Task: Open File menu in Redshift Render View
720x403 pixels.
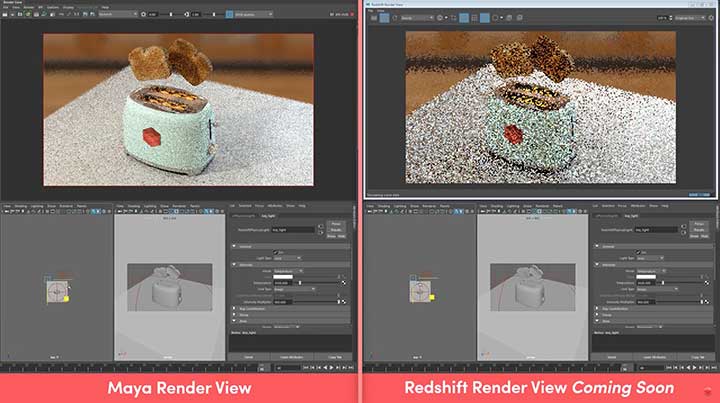Action: point(370,7)
